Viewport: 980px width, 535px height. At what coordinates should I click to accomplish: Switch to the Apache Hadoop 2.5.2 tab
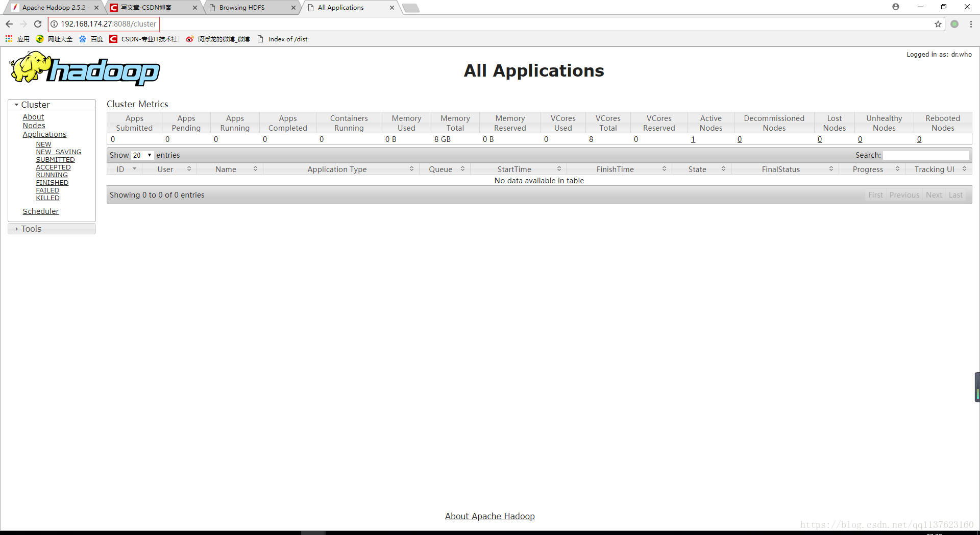54,8
